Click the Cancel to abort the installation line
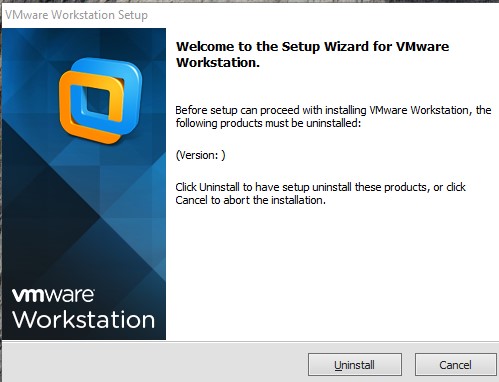 point(250,200)
